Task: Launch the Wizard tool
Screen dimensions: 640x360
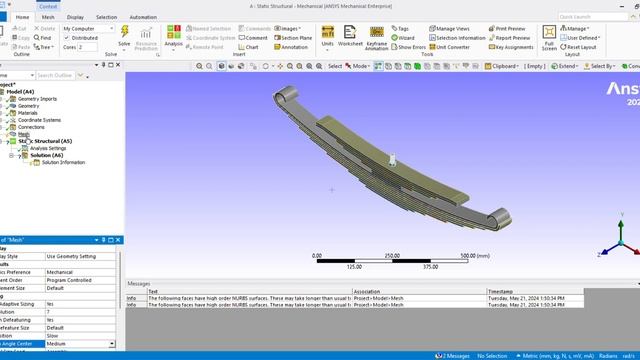Action: pos(403,38)
